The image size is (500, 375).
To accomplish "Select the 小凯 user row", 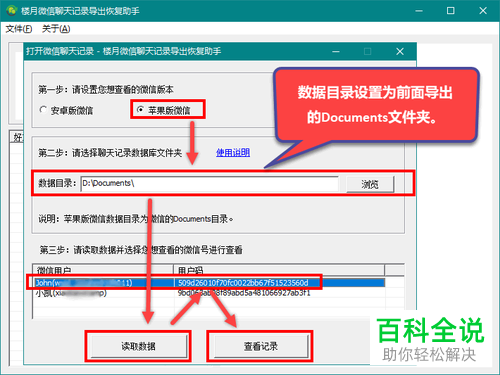I will click(209, 293).
